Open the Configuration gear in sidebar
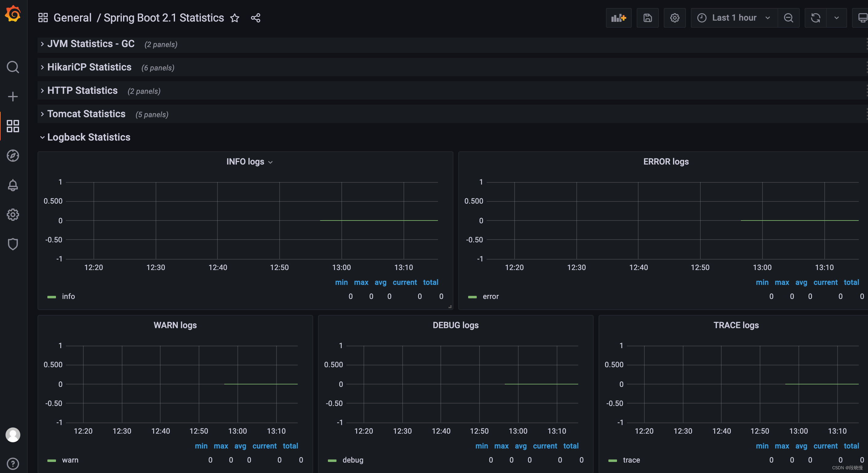Screen dimensions: 868x473 tap(13, 215)
